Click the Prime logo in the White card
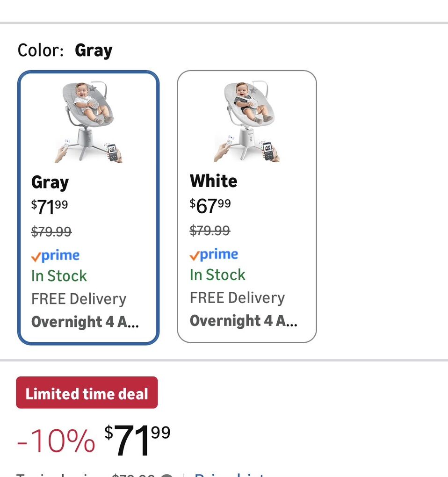This screenshot has width=448, height=477. coord(214,254)
